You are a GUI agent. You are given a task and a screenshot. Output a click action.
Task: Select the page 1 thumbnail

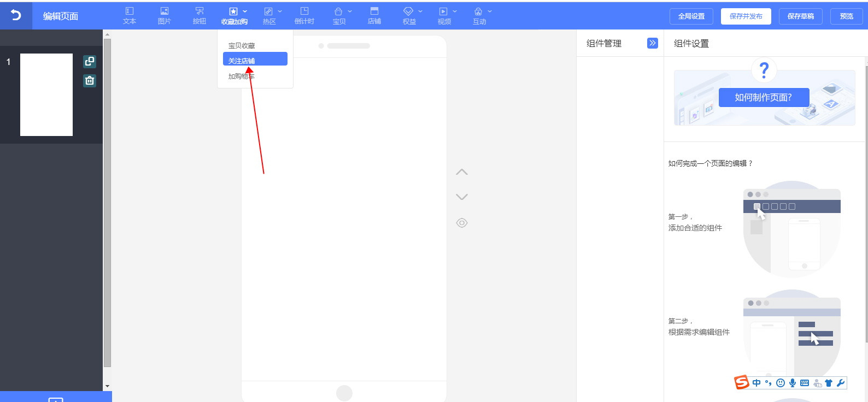(x=46, y=94)
